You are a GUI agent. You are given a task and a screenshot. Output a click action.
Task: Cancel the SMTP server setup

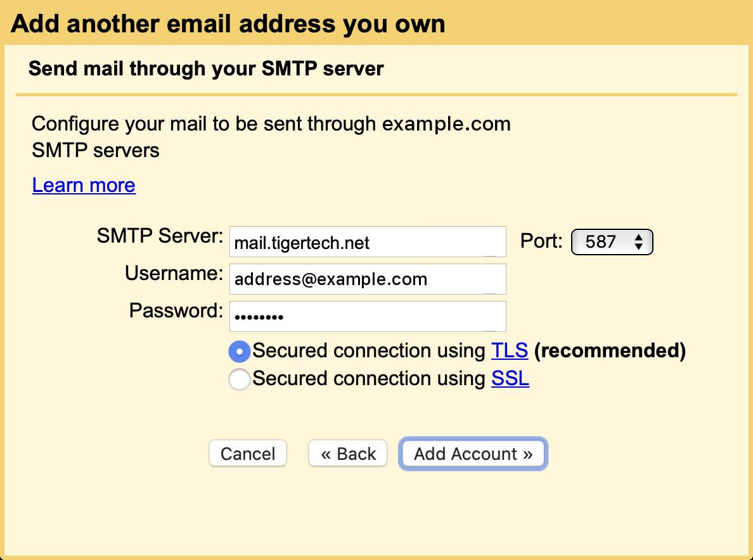[247, 453]
